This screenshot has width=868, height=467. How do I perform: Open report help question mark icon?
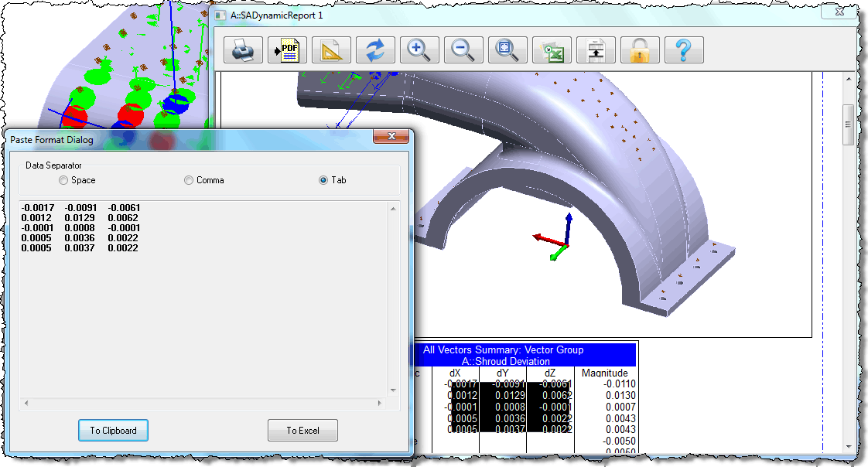point(684,49)
